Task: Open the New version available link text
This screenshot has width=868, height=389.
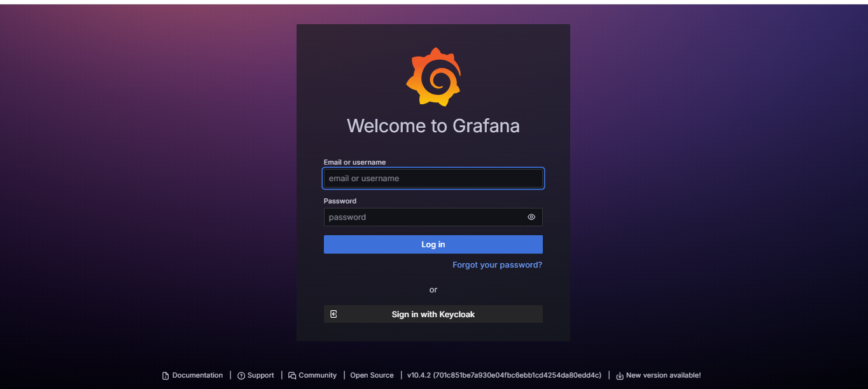Action: coord(663,375)
